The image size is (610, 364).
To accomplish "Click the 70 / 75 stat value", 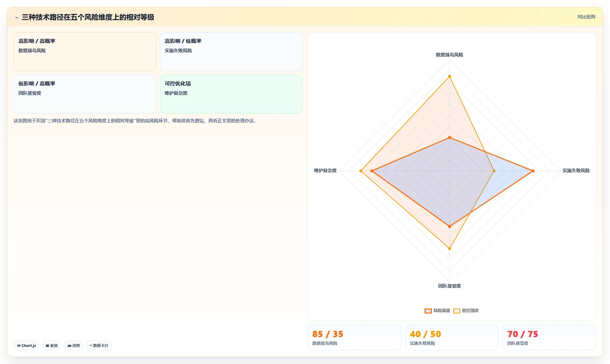I will pyautogui.click(x=523, y=334).
